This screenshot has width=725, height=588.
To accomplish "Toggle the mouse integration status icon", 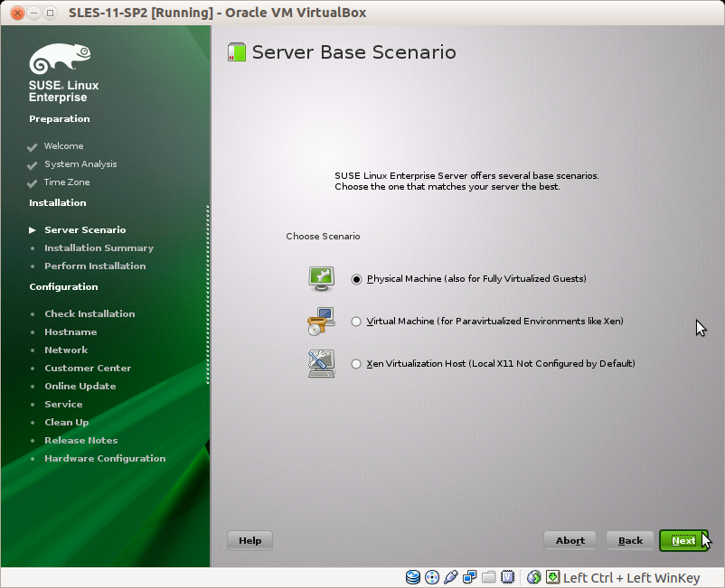I will 534,577.
